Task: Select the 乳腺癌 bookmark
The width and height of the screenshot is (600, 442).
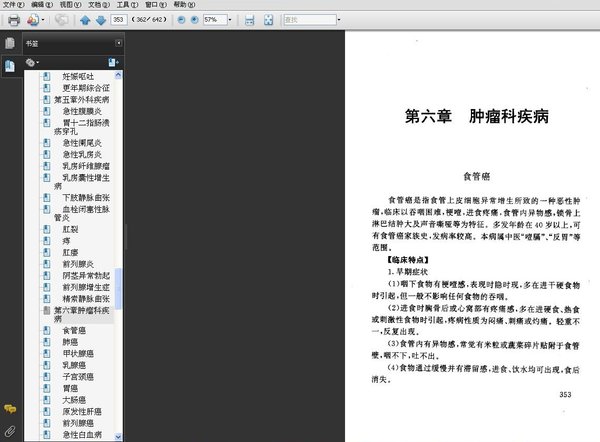Action: (x=74, y=365)
